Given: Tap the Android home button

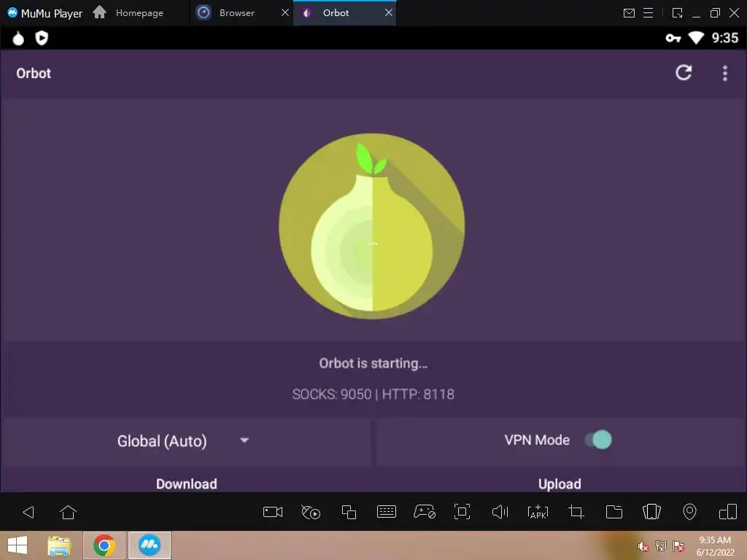Looking at the screenshot, I should click(68, 513).
